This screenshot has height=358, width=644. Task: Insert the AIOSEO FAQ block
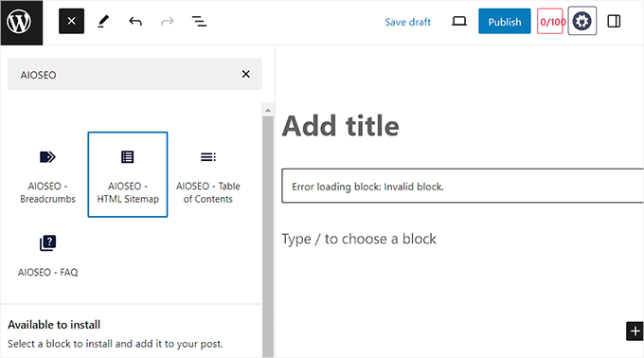47,256
